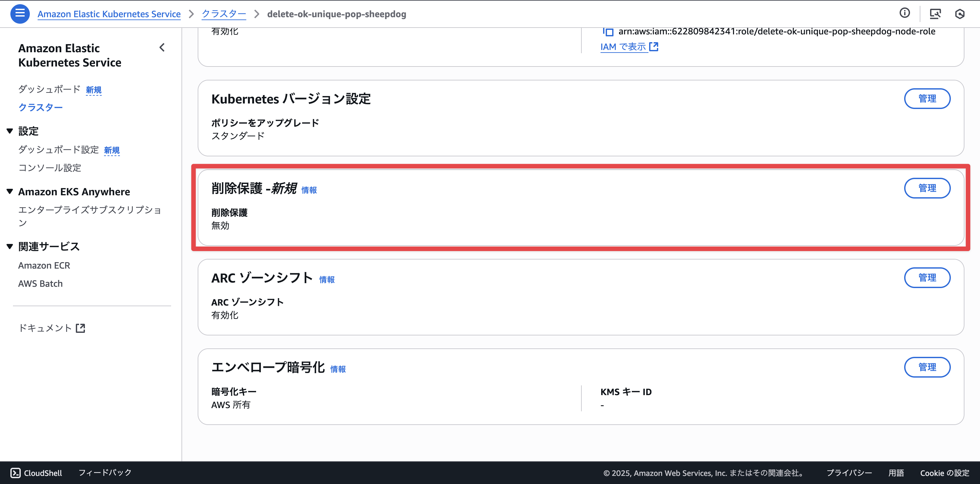980x484 pixels.
Task: Click the スタンダード policy value
Action: click(238, 136)
